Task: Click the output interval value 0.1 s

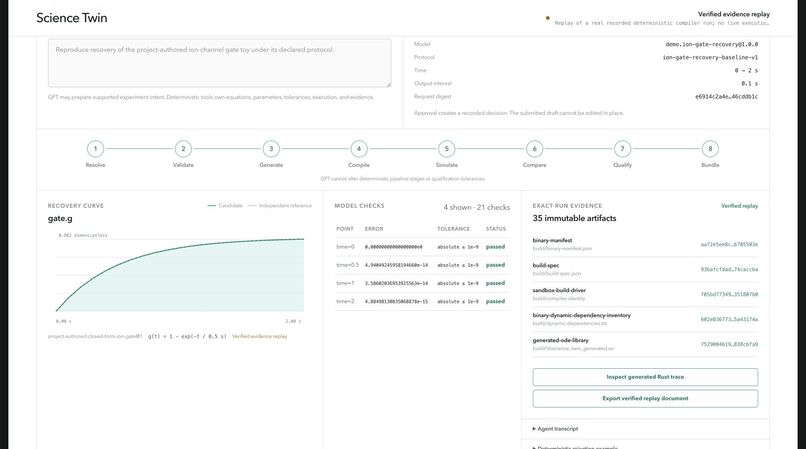Action: [749, 83]
